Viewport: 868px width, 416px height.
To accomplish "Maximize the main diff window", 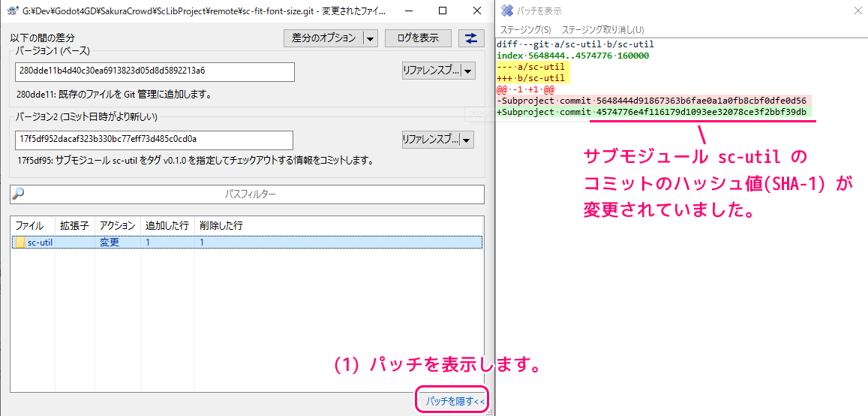I will tap(443, 11).
